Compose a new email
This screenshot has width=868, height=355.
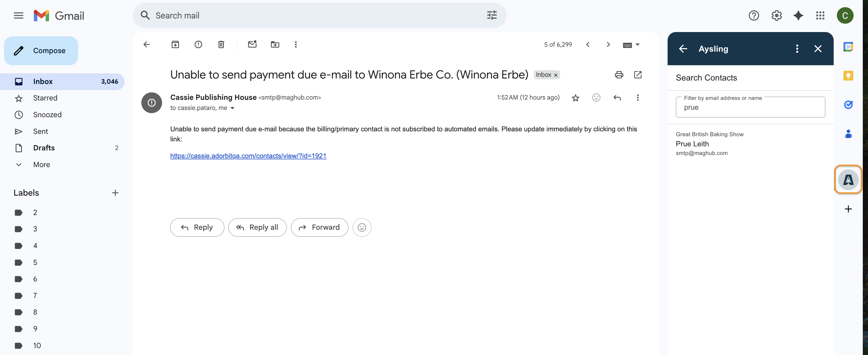click(x=41, y=51)
